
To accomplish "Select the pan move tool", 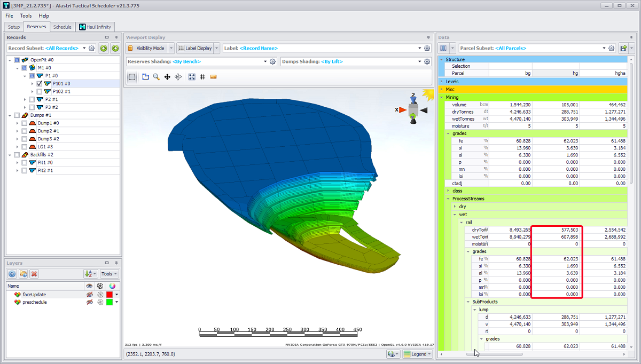I will point(167,77).
